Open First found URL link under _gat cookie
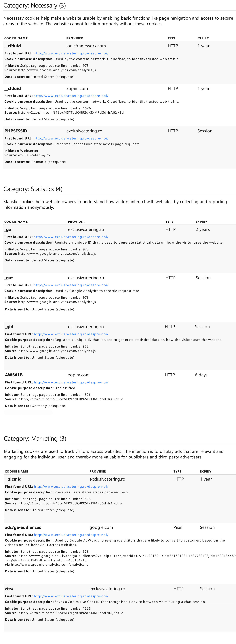Screen dimensions: 236x644 pyautogui.click(x=71, y=285)
